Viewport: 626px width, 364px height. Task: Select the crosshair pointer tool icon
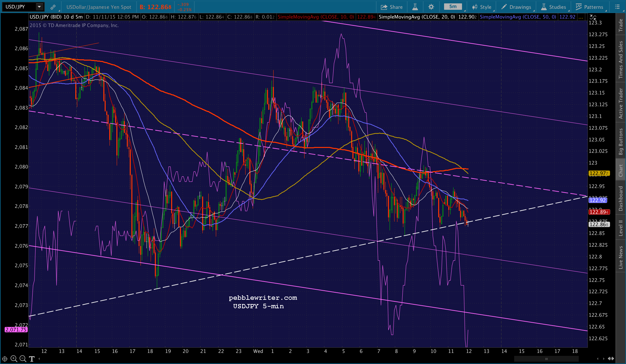(5, 359)
